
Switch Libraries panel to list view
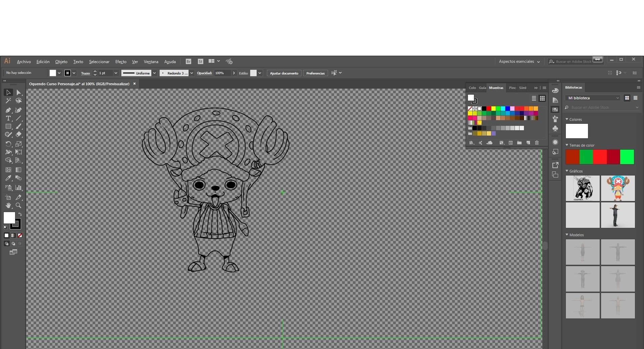click(x=635, y=98)
